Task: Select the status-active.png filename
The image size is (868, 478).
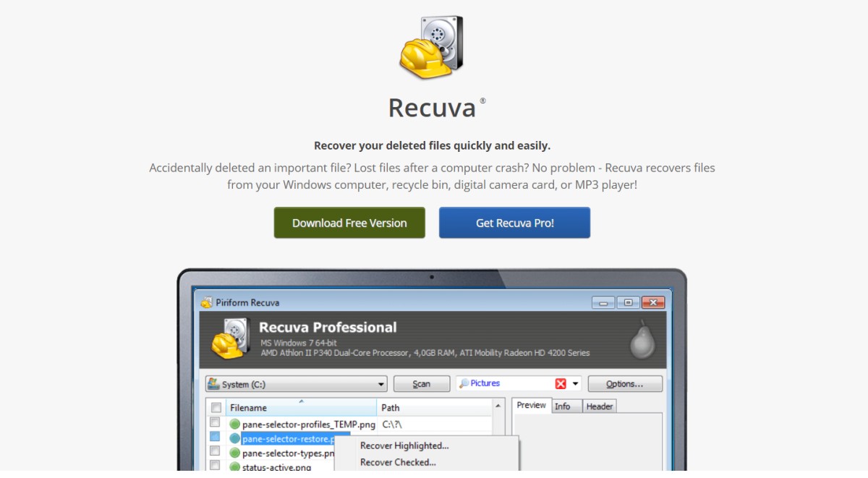Action: tap(277, 468)
